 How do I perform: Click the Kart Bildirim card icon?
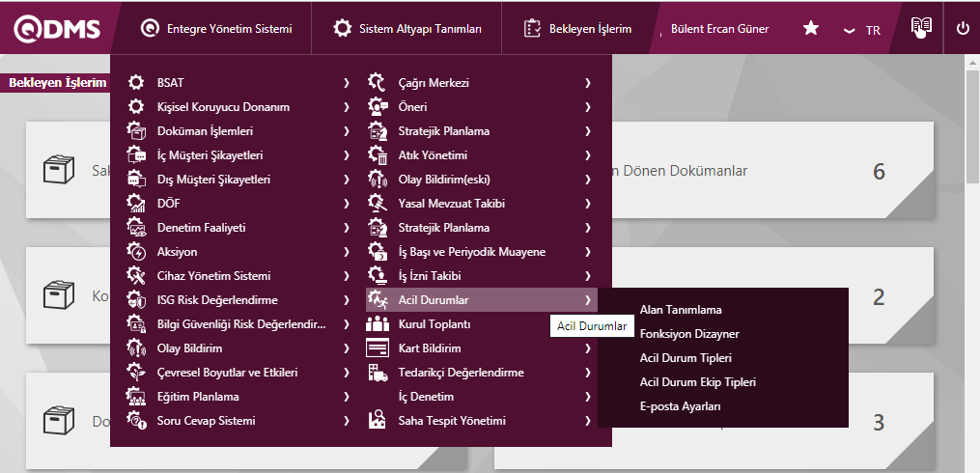tap(378, 348)
